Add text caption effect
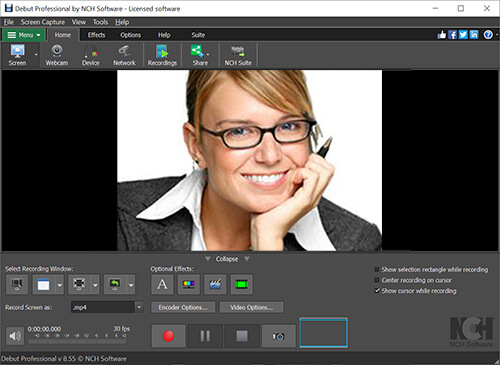The image size is (500, 365). tap(162, 284)
